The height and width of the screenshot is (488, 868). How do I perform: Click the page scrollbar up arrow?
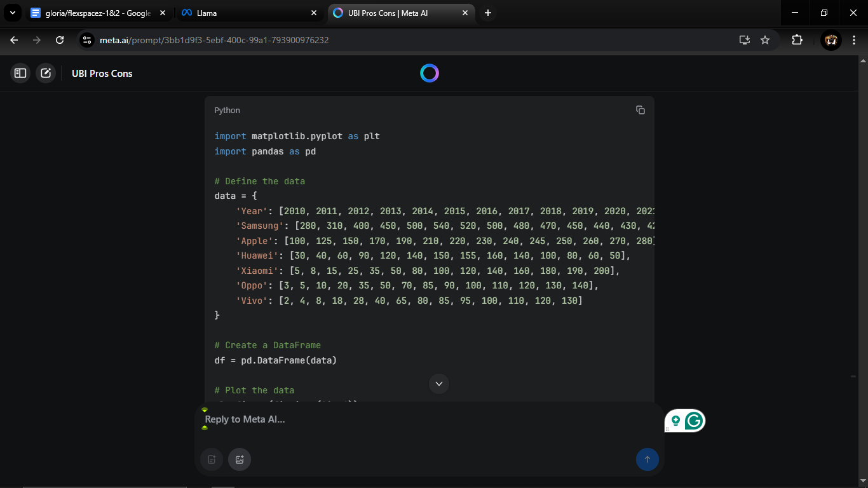coord(863,60)
